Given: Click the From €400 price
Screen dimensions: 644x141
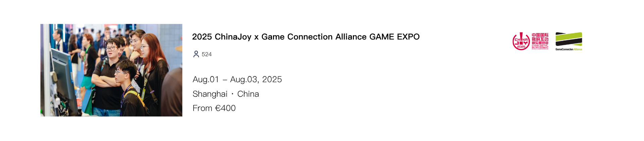Looking at the screenshot, I should pos(214,108).
